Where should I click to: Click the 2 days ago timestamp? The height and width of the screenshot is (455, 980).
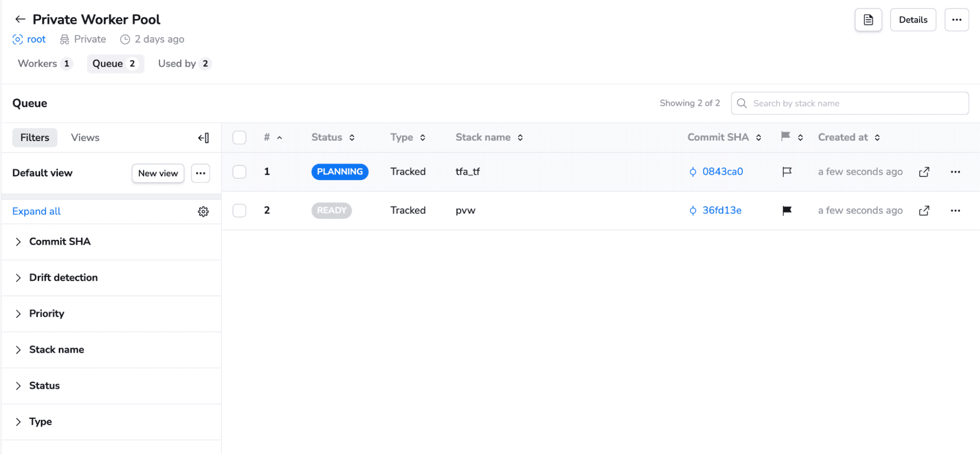pyautogui.click(x=159, y=39)
